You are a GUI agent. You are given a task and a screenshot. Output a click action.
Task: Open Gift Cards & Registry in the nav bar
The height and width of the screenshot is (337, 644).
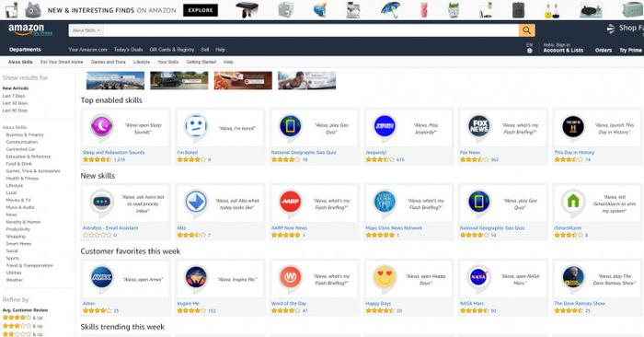tap(172, 50)
